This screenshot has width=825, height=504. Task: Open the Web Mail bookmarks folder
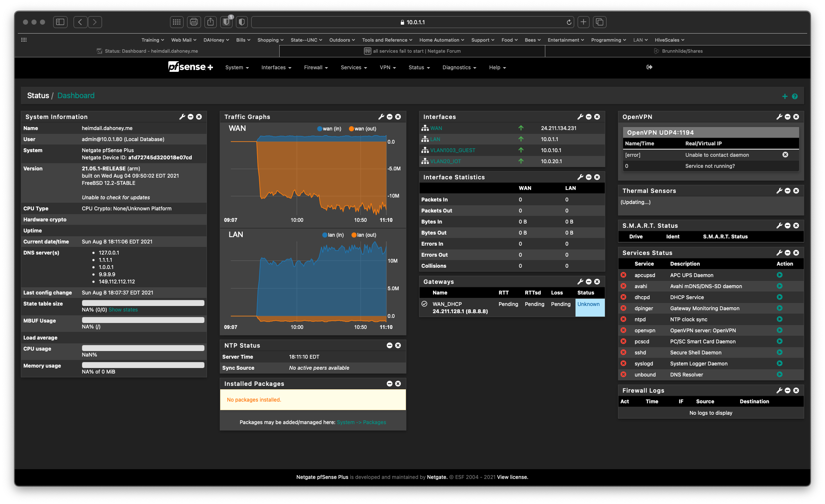click(184, 40)
